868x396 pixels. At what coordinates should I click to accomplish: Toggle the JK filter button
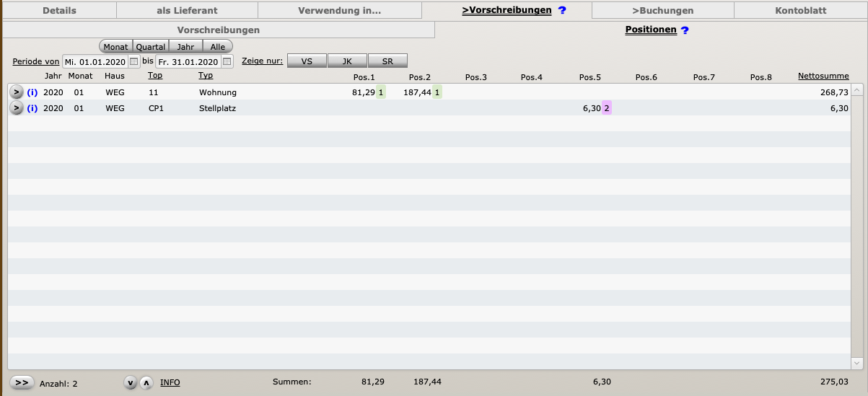pyautogui.click(x=347, y=61)
